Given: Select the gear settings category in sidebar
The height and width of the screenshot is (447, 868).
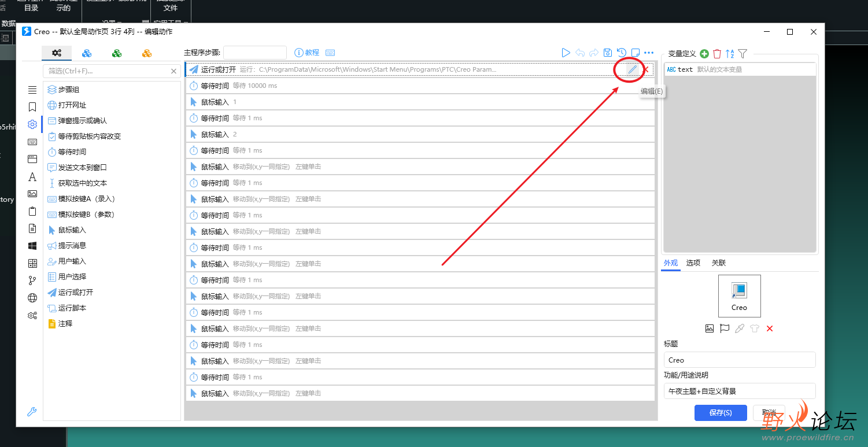Looking at the screenshot, I should point(32,124).
